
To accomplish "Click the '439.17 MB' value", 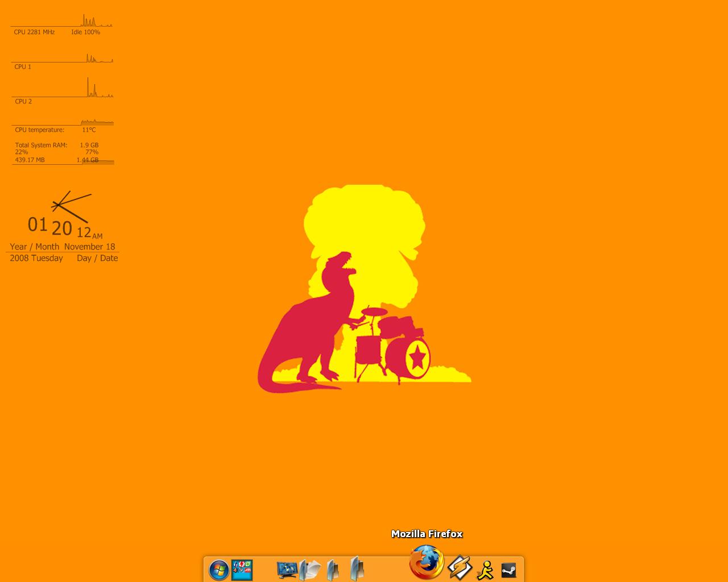I will tap(30, 160).
